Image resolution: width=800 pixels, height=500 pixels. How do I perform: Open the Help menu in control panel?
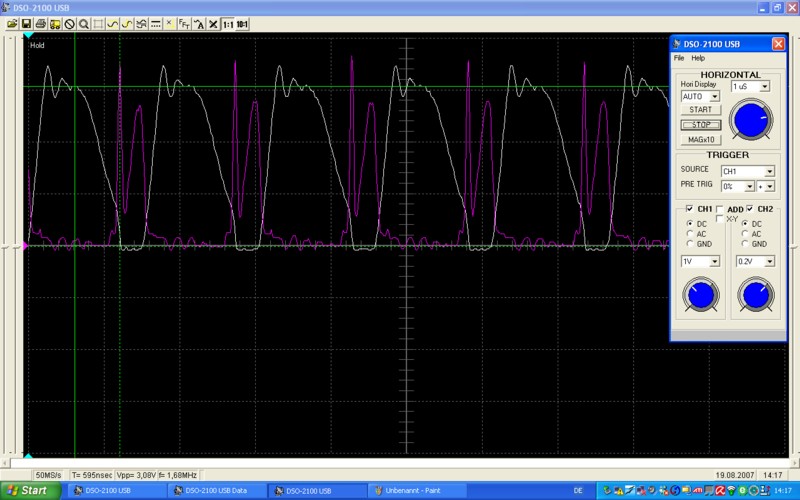pyautogui.click(x=698, y=58)
